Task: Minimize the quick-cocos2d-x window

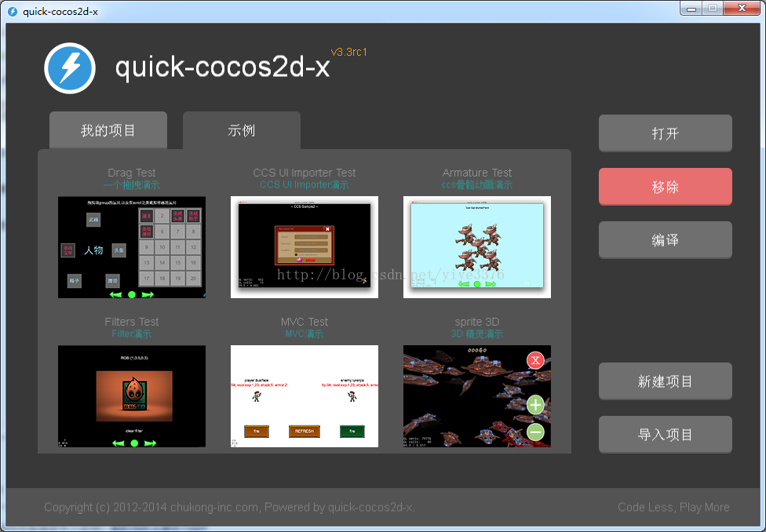Action: tap(691, 9)
